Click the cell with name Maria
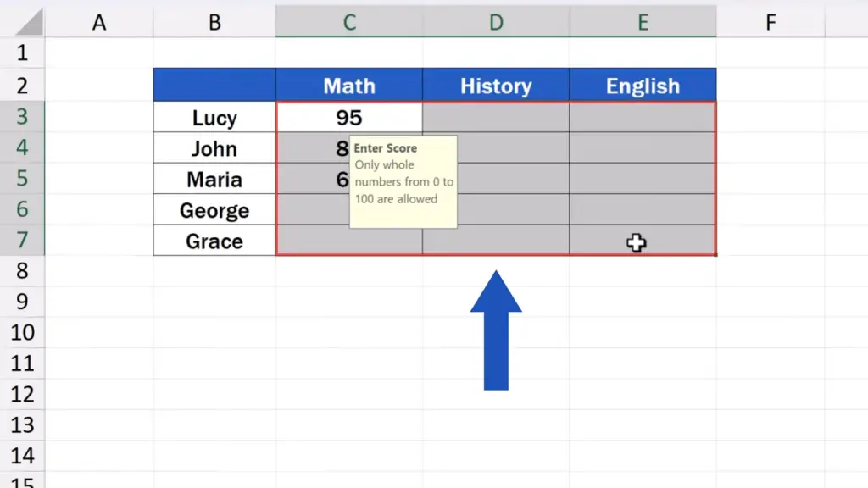868x488 pixels. 214,180
